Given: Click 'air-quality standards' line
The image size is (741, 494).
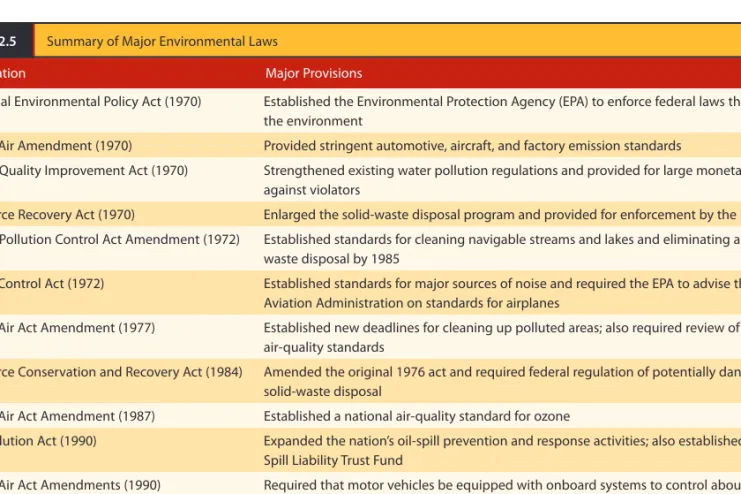Looking at the screenshot, I should pyautogui.click(x=324, y=347).
